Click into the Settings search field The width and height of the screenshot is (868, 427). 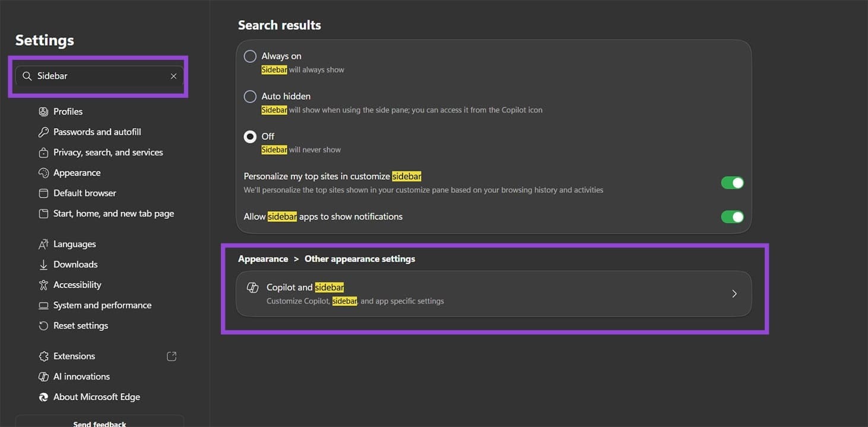coord(99,76)
